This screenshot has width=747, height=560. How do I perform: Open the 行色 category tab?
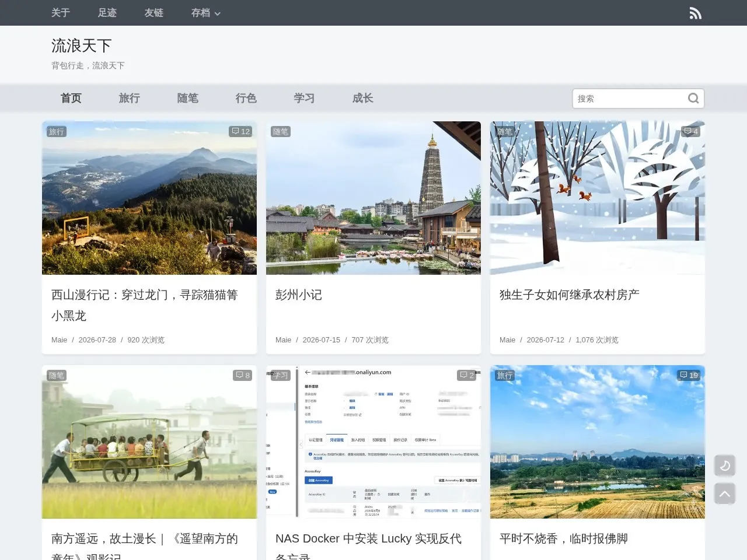[246, 98]
